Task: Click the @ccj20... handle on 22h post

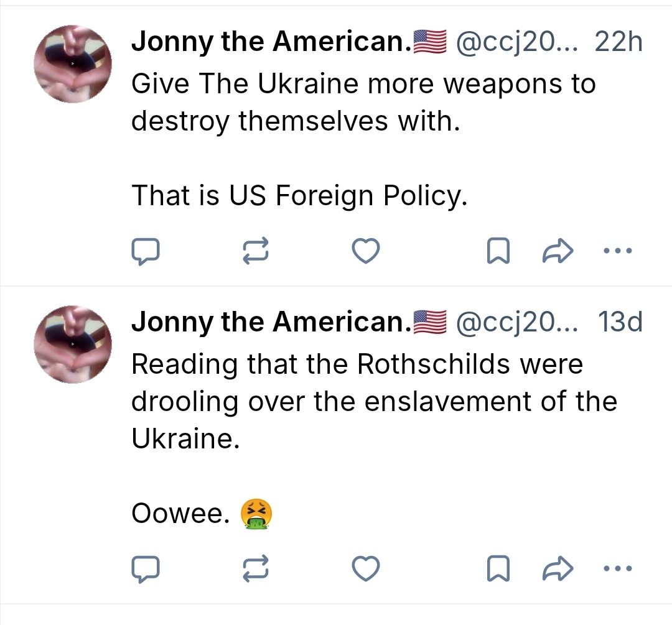Action: (516, 42)
